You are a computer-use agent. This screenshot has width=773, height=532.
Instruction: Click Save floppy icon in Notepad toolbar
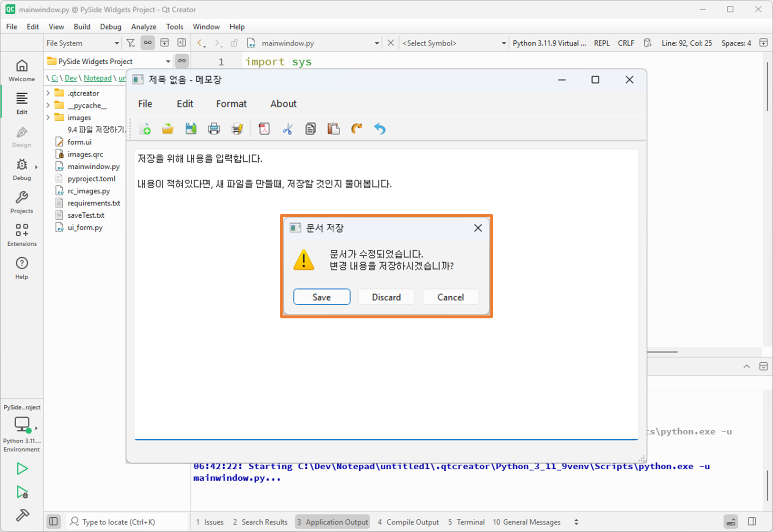click(x=191, y=129)
